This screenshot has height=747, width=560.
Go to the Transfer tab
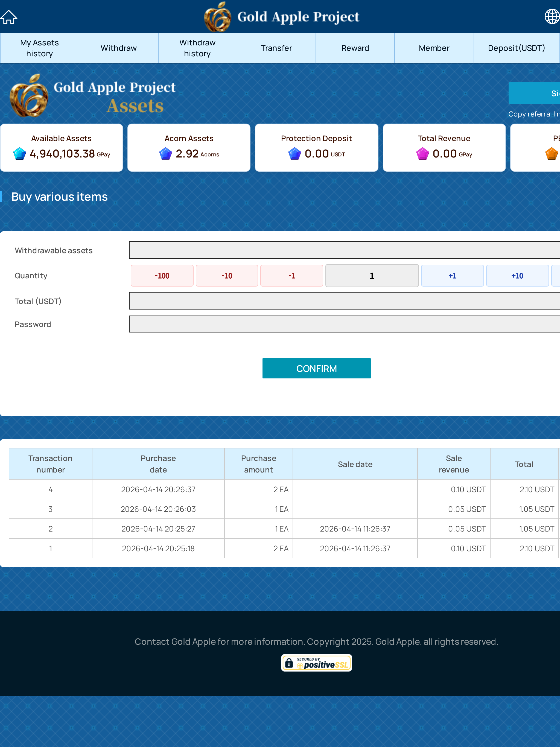(x=276, y=48)
